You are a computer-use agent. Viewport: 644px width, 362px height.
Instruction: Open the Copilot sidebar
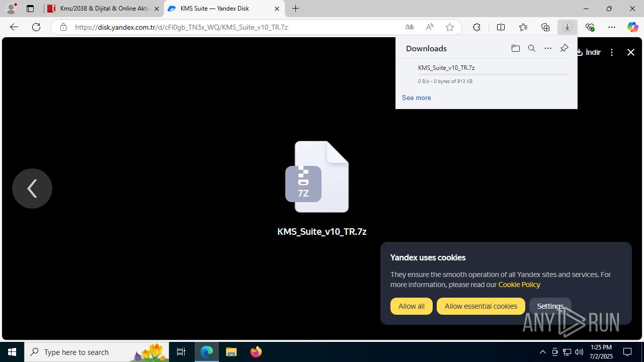[x=632, y=27]
